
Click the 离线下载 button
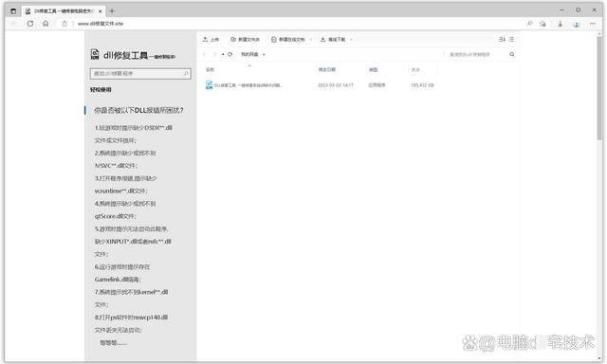pos(333,40)
